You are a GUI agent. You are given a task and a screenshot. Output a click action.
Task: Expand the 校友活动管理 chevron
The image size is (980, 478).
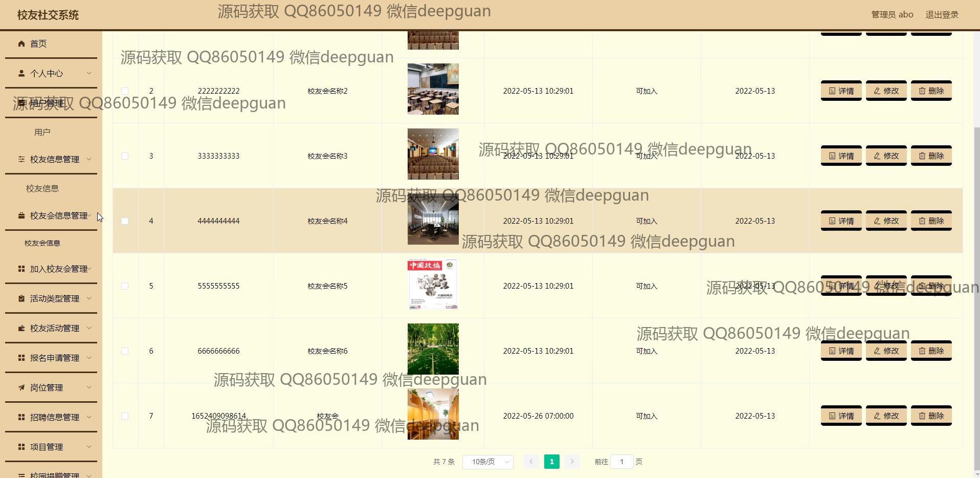(x=89, y=328)
